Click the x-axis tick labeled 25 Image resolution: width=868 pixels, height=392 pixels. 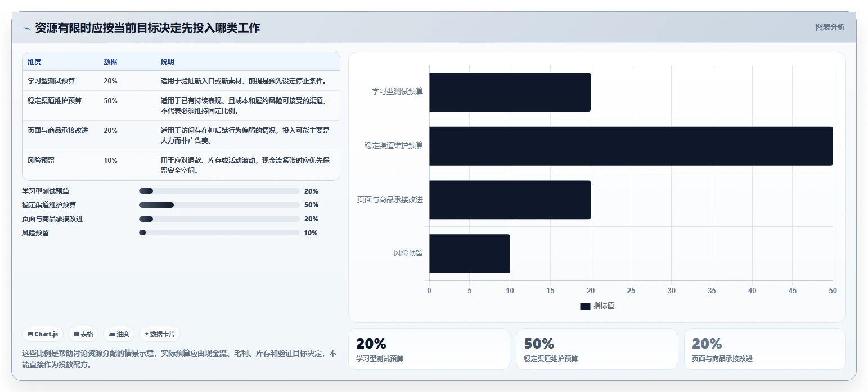tap(631, 291)
